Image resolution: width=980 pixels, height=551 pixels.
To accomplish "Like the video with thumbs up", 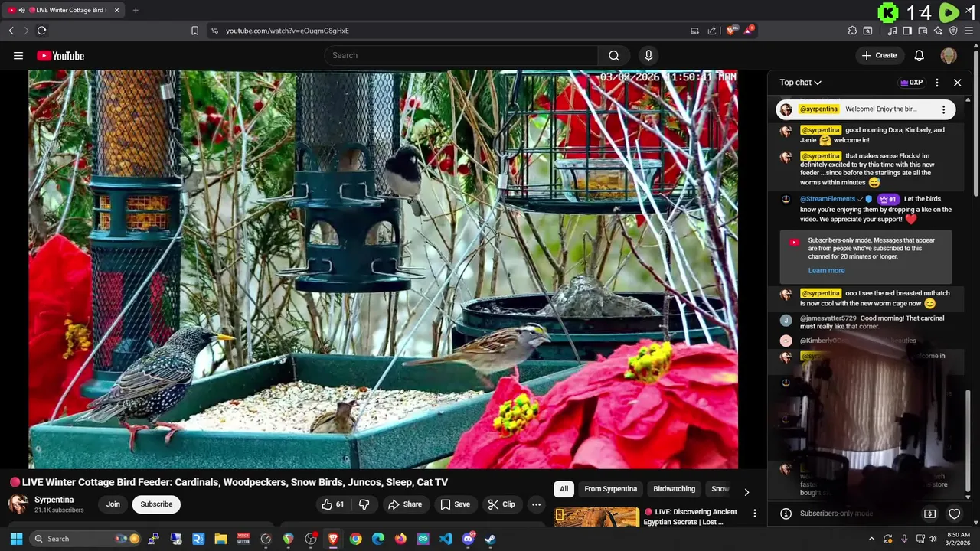I will click(333, 504).
